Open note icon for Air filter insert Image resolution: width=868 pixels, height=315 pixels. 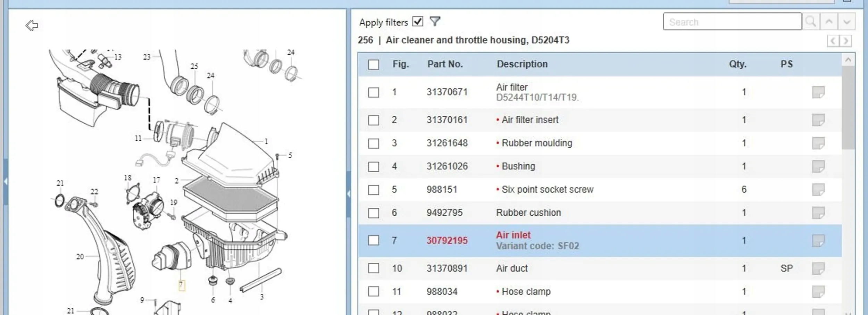coord(818,120)
